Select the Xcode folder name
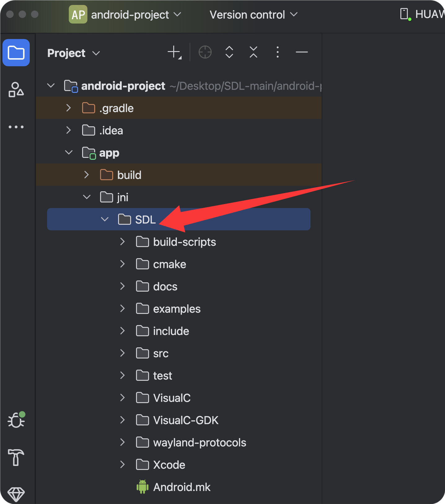The height and width of the screenshot is (504, 445). [x=169, y=465]
